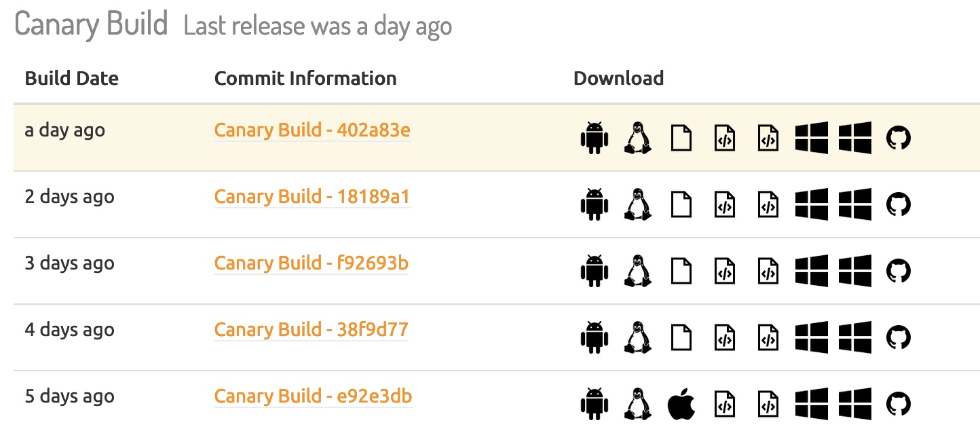Download Android build for commit 402a83e
Image resolution: width=980 pixels, height=448 pixels.
pyautogui.click(x=595, y=138)
